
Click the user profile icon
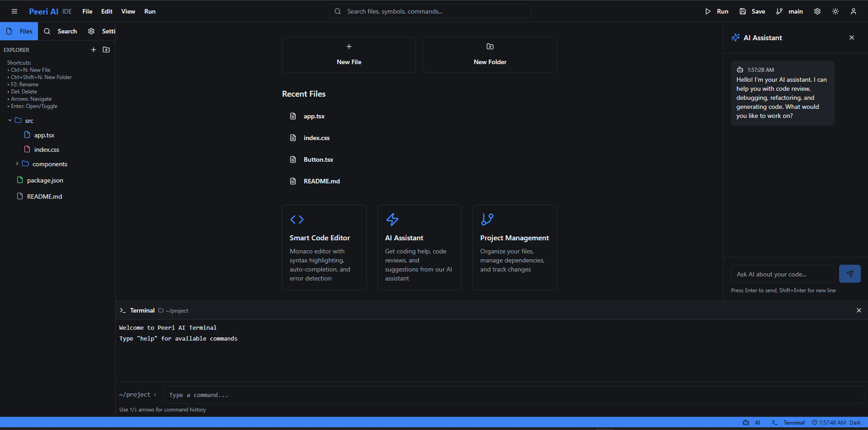pos(854,11)
